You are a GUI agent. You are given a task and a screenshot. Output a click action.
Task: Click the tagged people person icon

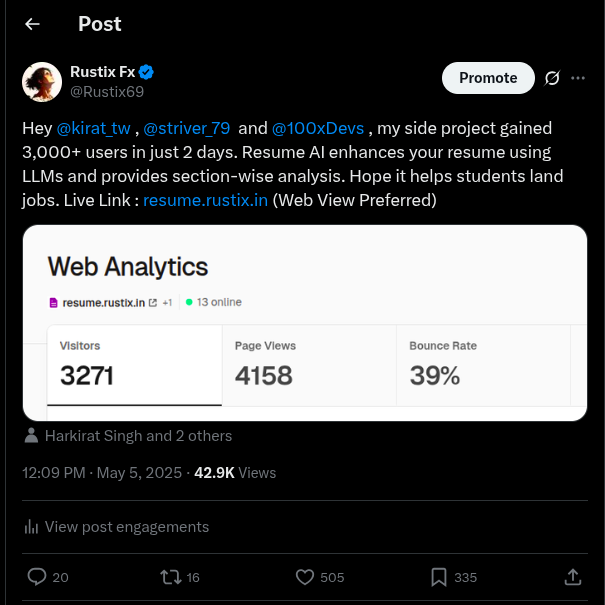pos(31,436)
